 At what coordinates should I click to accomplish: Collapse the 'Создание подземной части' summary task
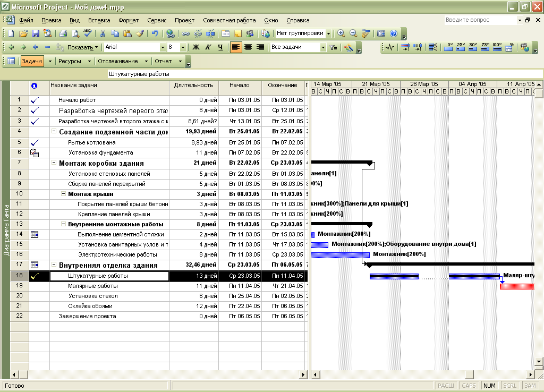[x=54, y=131]
